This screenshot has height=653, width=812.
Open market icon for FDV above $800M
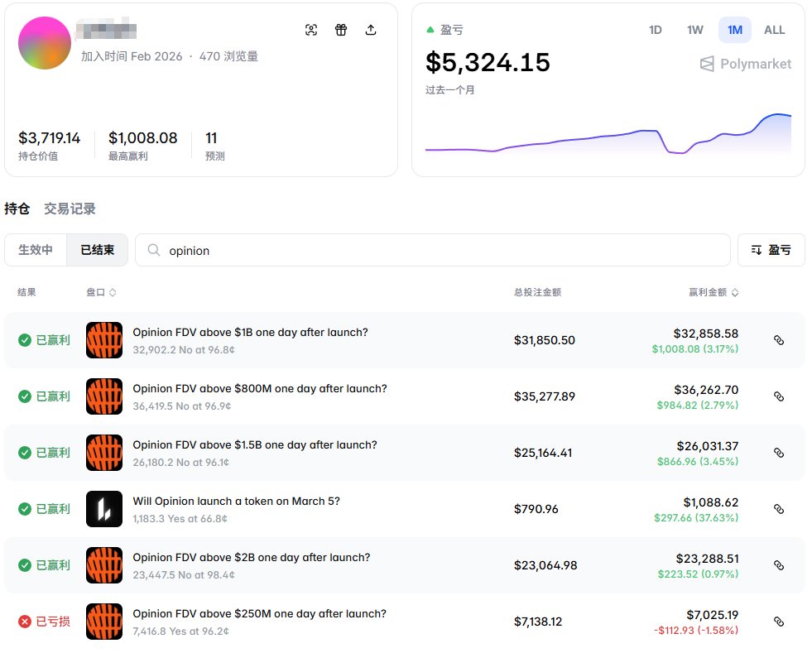pyautogui.click(x=104, y=396)
